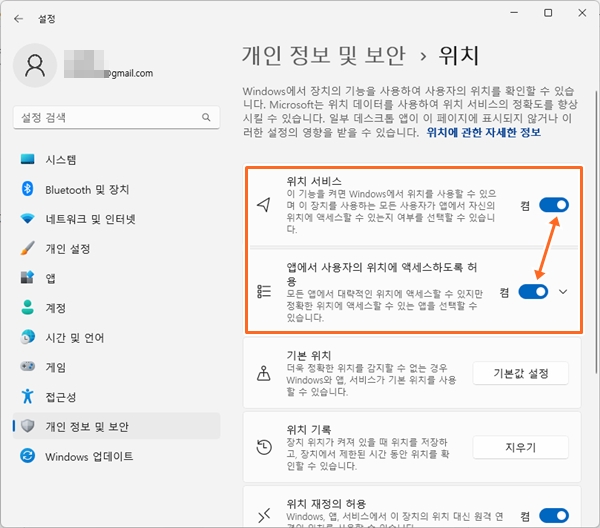Click the 기본 위치 title text
This screenshot has height=528, width=600.
309,355
